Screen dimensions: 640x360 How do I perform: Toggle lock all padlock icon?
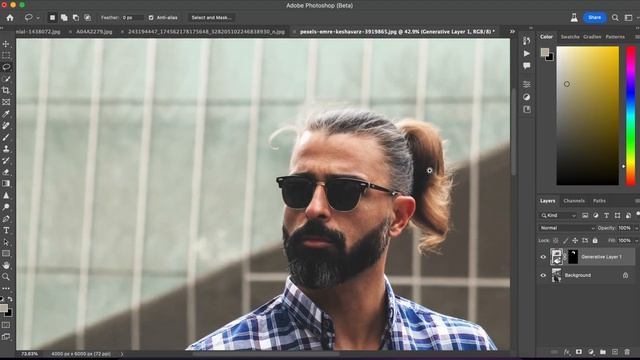tap(595, 241)
